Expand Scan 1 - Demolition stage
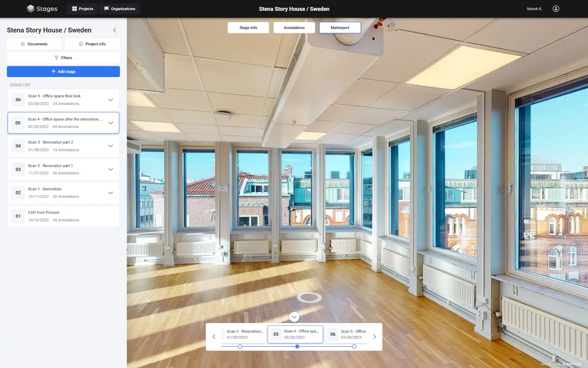The width and height of the screenshot is (588, 368). click(111, 193)
